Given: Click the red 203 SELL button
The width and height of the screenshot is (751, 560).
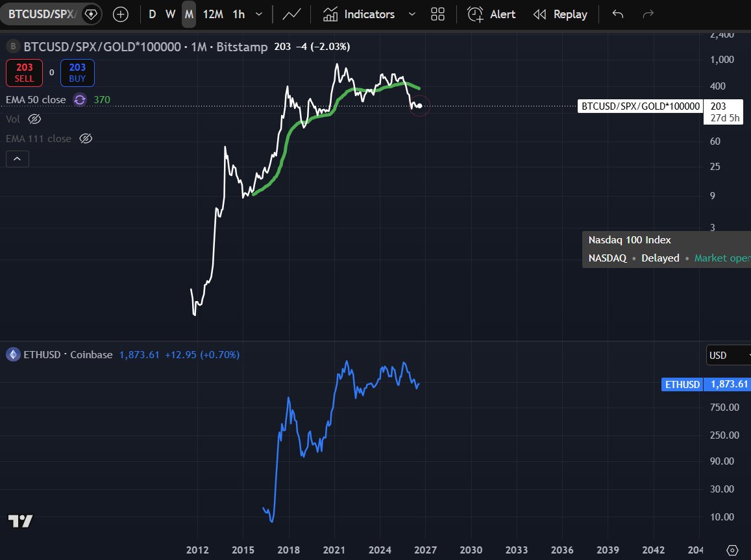Looking at the screenshot, I should tap(25, 73).
